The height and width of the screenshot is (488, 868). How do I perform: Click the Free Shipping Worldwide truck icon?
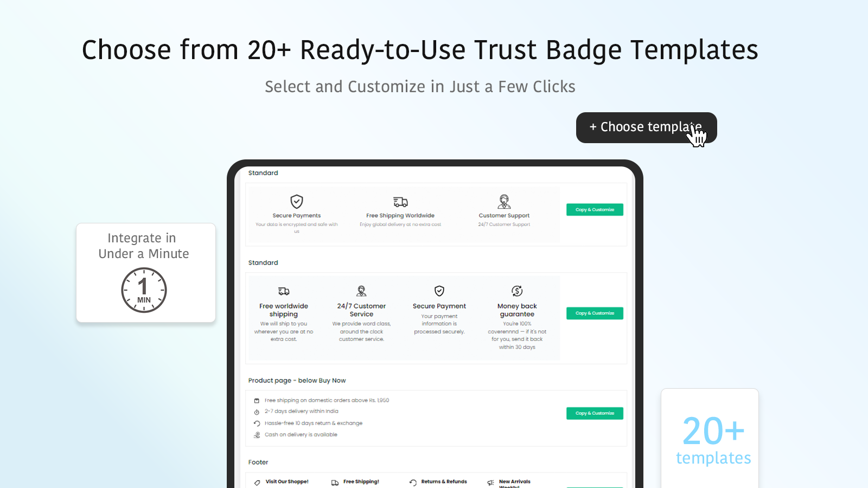coord(400,202)
